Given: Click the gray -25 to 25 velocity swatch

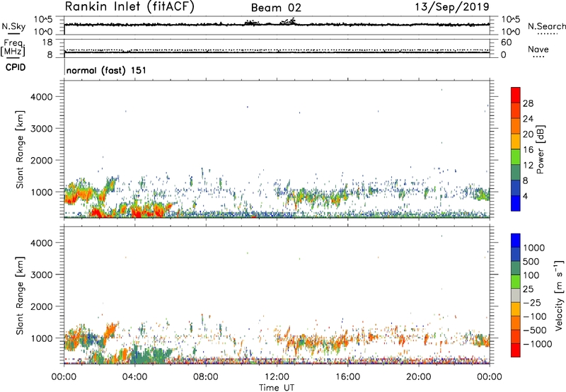Looking at the screenshot, I should tap(516, 295).
